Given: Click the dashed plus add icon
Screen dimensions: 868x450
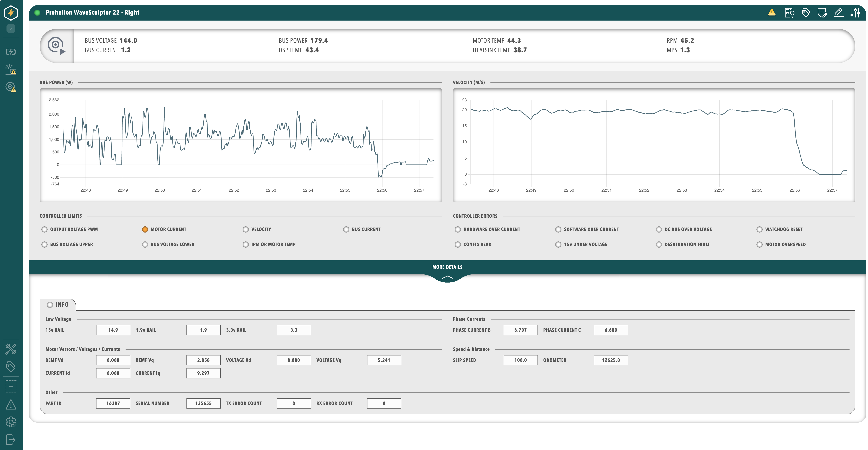Looking at the screenshot, I should tap(11, 386).
